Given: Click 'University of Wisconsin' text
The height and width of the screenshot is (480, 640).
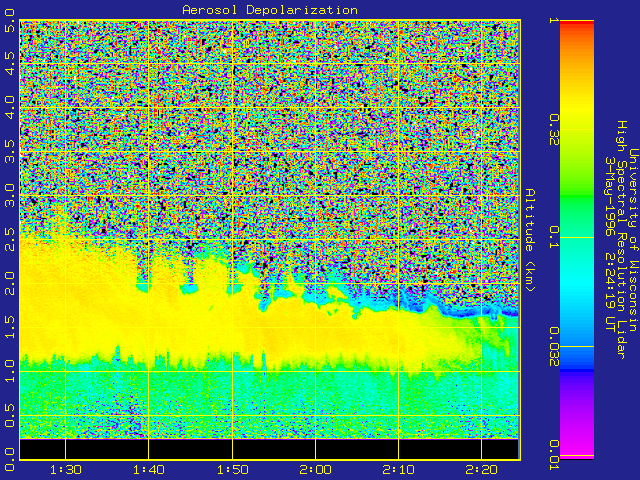Looking at the screenshot, I should click(x=633, y=240).
